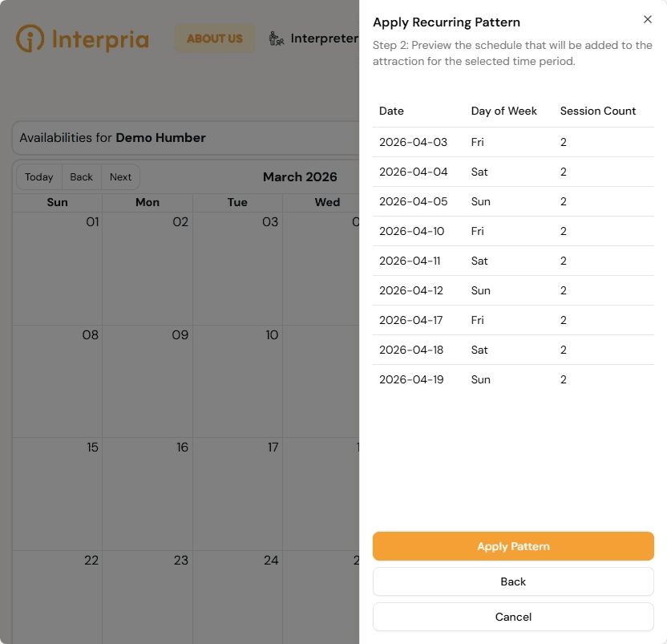The image size is (667, 644).
Task: Click the close X on the dialog
Action: click(648, 19)
